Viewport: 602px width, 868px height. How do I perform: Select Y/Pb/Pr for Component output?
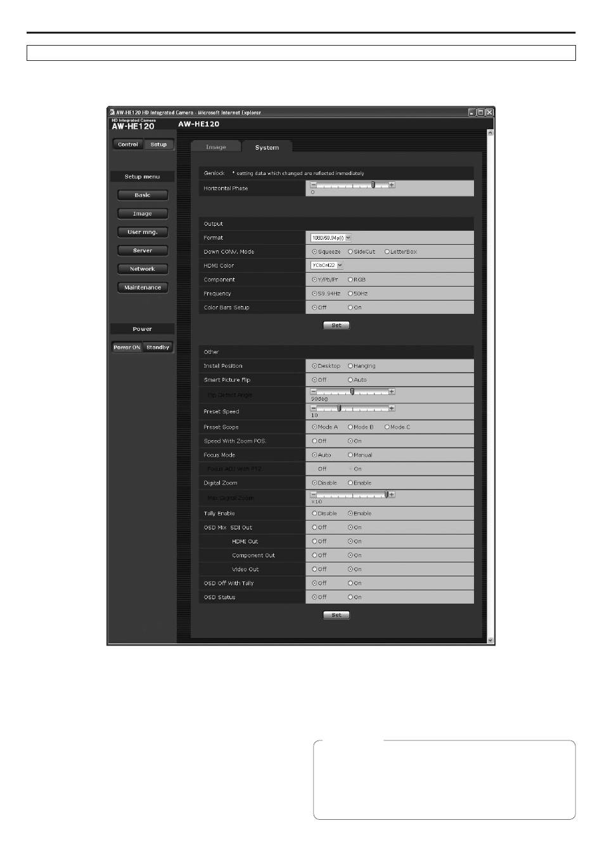point(314,280)
